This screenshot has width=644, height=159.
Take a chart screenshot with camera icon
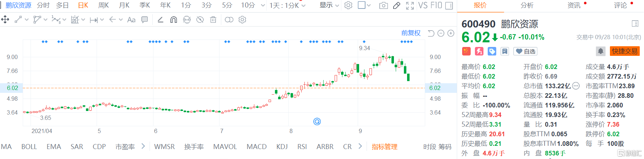[384, 5]
